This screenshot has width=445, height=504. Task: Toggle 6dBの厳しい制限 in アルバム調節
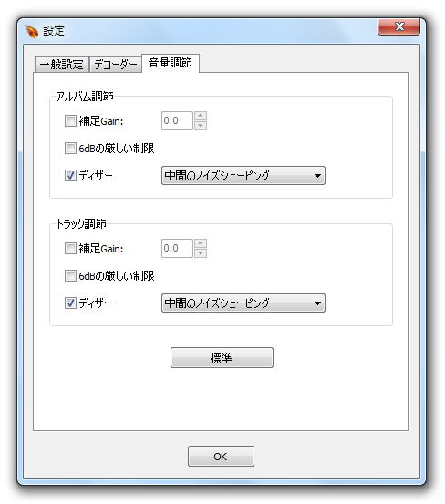pos(70,149)
